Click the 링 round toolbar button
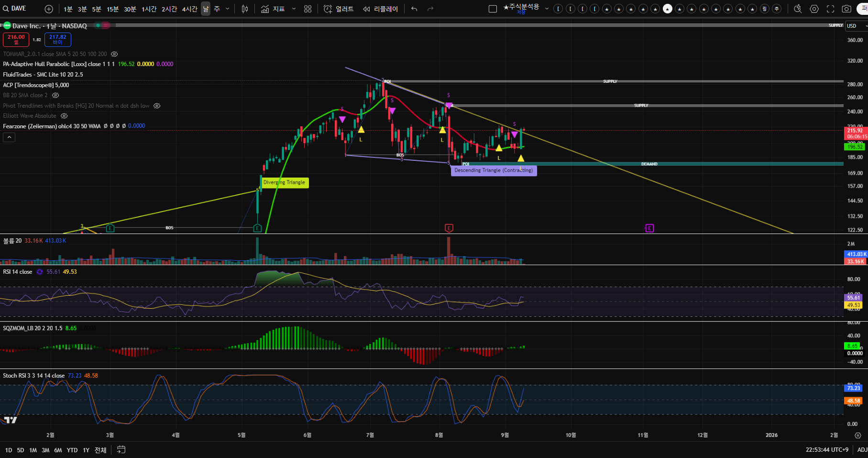868x458 pixels. pos(764,9)
